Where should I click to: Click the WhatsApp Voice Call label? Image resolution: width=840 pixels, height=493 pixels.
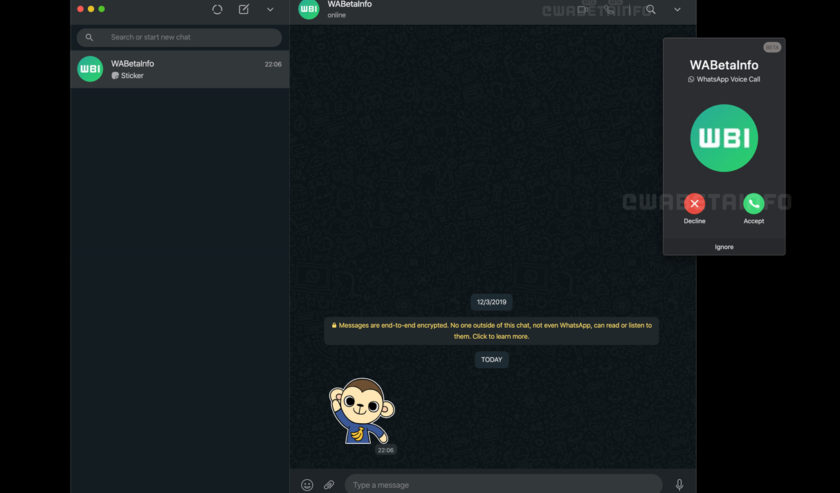[728, 79]
